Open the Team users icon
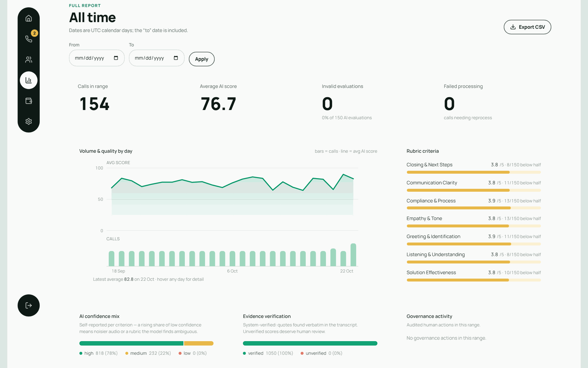This screenshot has width=588, height=368. (x=29, y=60)
